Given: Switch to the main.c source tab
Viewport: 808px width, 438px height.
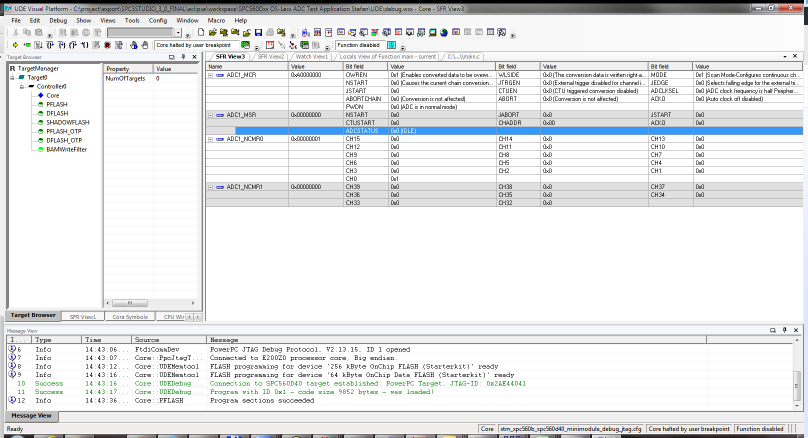Looking at the screenshot, I should pos(463,57).
